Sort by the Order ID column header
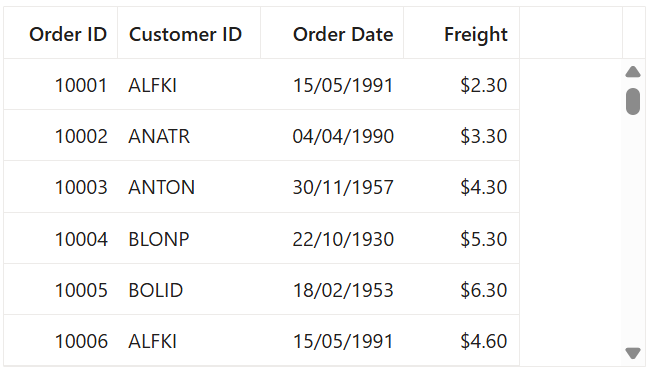 (61, 33)
